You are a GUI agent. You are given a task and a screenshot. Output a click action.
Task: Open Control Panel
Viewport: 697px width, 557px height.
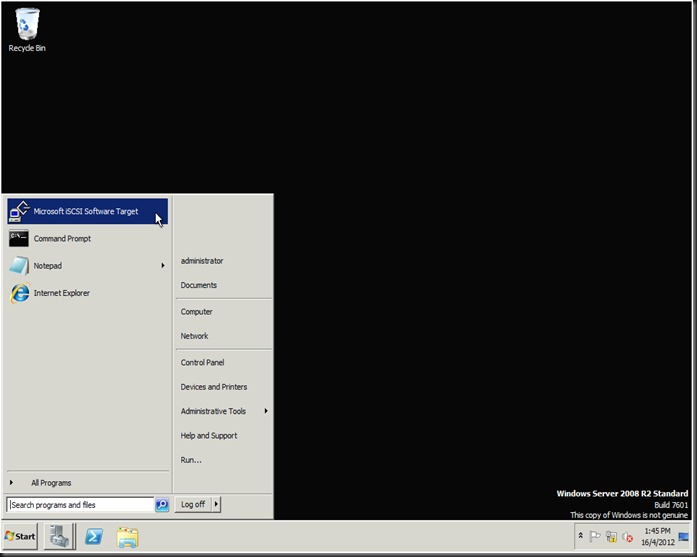[x=202, y=363]
